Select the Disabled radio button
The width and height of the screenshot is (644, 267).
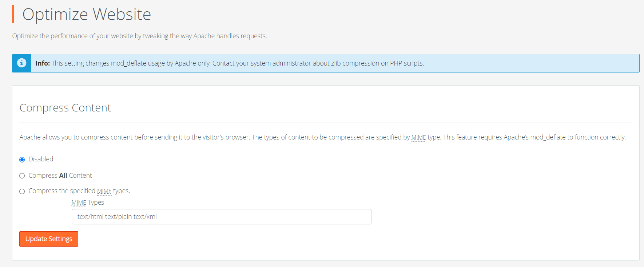(22, 160)
